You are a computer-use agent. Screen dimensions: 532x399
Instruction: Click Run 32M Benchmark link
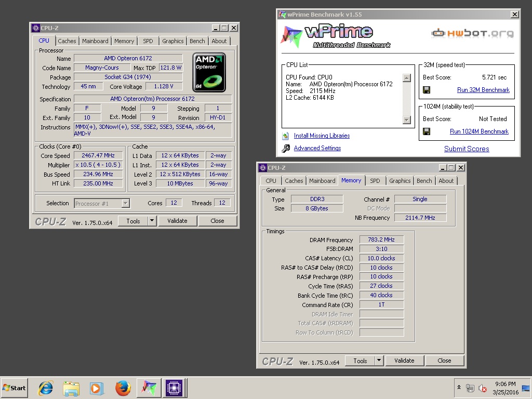(483, 90)
